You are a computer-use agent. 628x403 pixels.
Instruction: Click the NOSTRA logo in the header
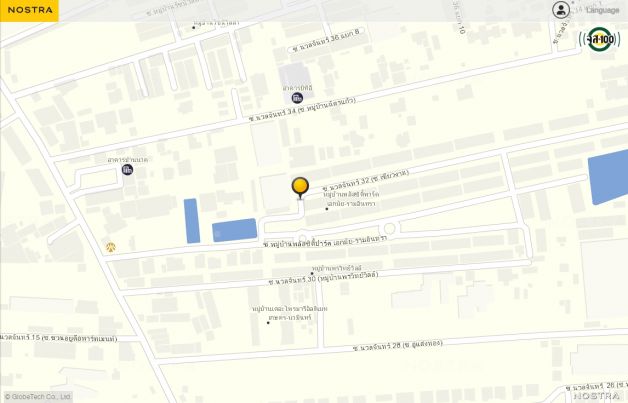29,10
